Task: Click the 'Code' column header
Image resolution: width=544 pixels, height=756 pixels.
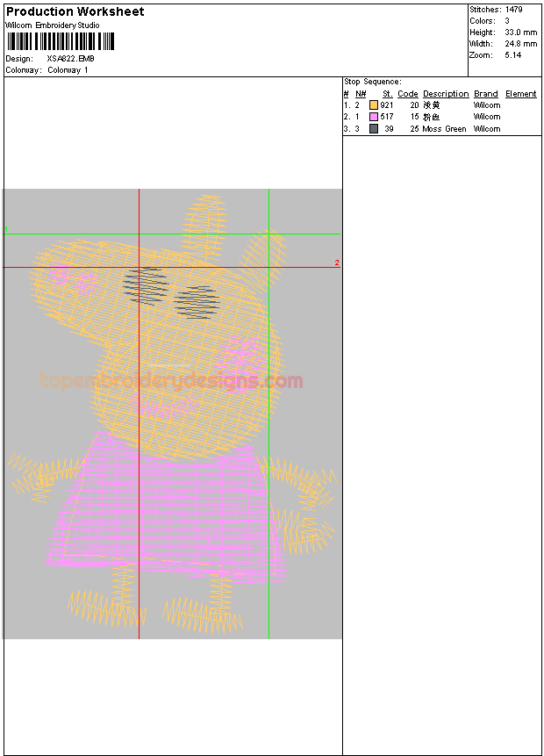Action: (x=408, y=94)
